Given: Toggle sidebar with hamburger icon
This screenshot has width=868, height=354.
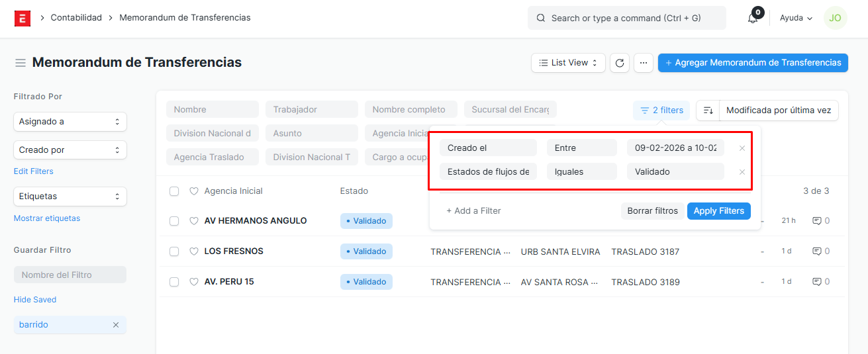Looking at the screenshot, I should (x=21, y=63).
